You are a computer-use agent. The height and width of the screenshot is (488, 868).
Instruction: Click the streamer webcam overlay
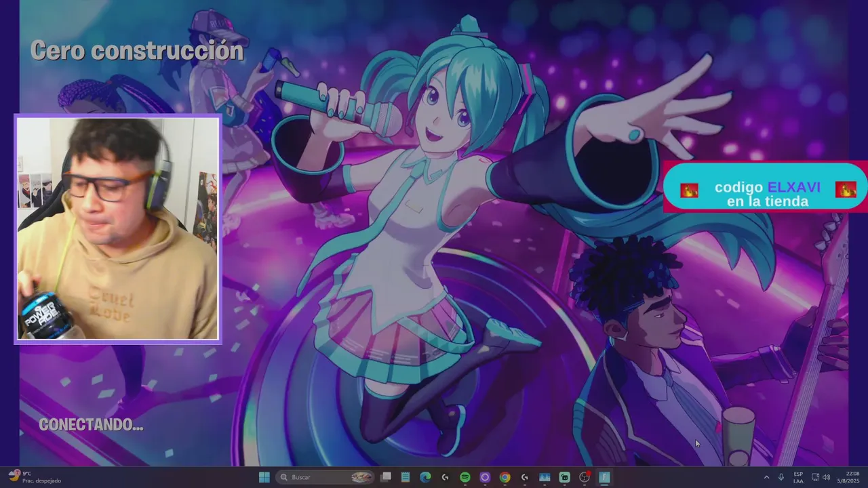click(x=118, y=228)
